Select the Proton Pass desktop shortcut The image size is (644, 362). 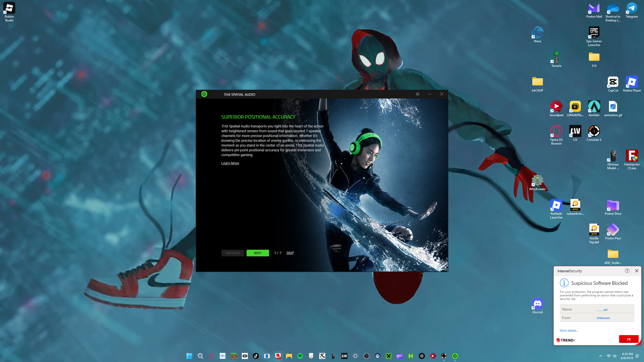click(613, 232)
